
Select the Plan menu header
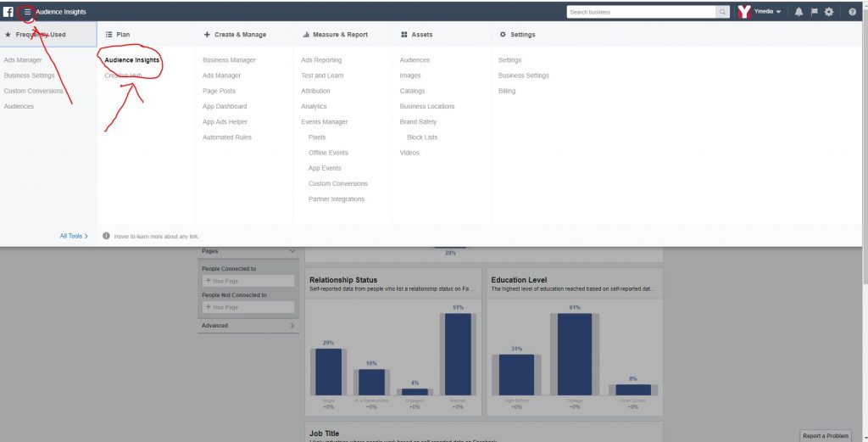(x=118, y=34)
